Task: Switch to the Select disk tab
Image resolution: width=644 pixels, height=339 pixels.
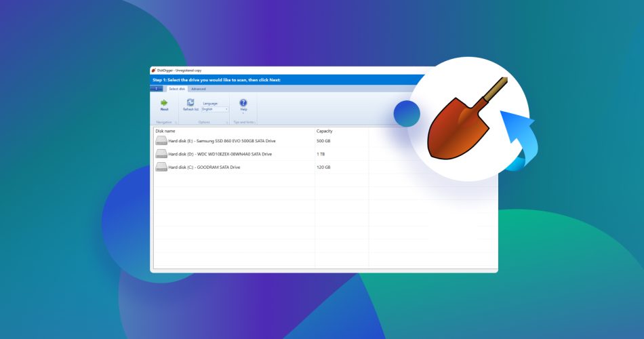Action: tap(177, 89)
